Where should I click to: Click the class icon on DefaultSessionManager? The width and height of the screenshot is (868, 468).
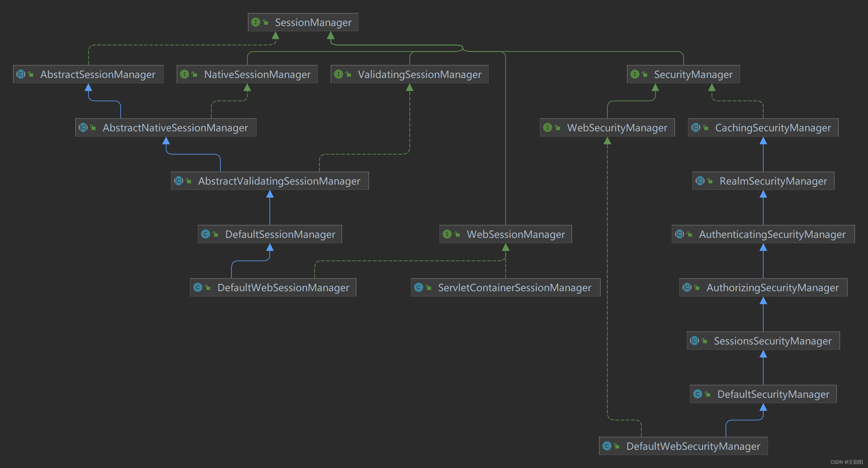pos(205,234)
